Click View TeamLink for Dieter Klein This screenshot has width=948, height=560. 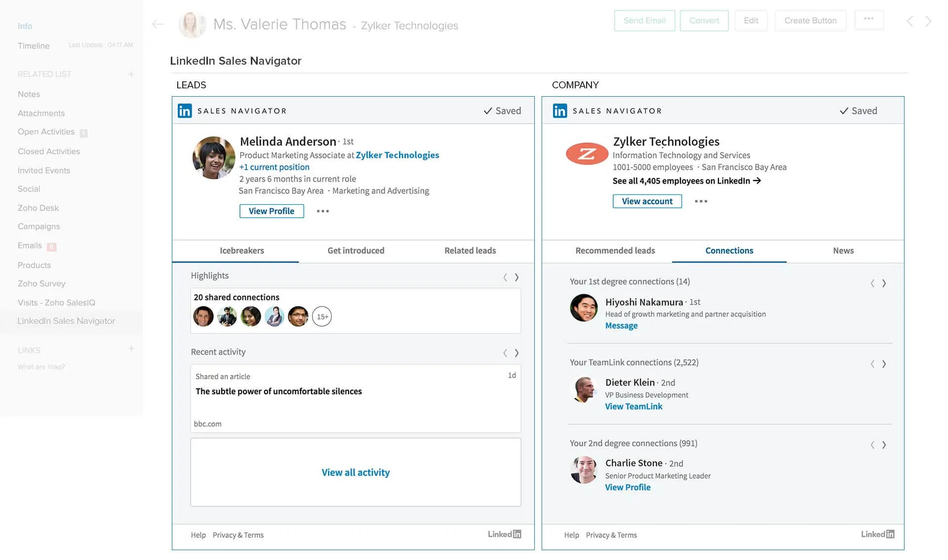(x=634, y=407)
